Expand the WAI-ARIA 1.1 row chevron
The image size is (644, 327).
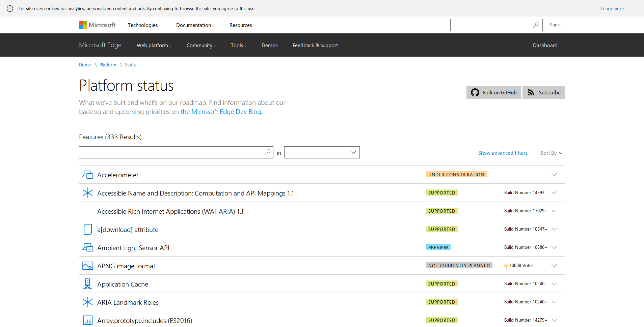[554, 211]
